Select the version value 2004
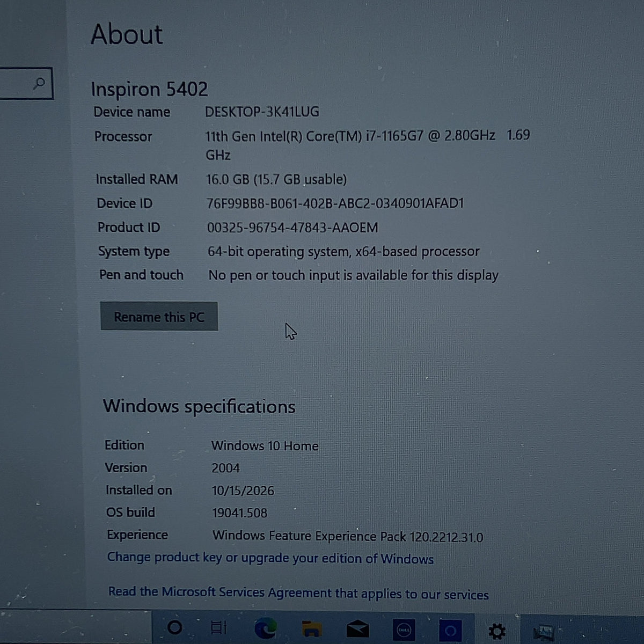 pyautogui.click(x=225, y=468)
